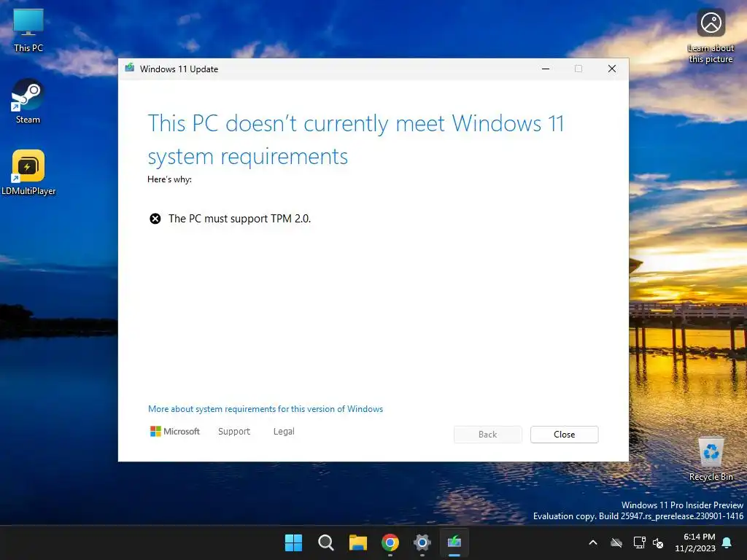Click the Windows 11 Update title icon
The image size is (747, 560).
point(130,69)
